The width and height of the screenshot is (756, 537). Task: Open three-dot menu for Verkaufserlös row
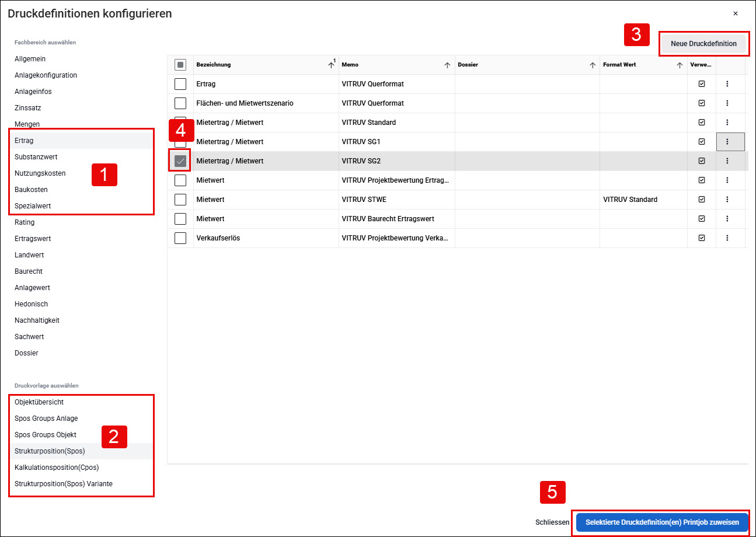[x=727, y=238]
